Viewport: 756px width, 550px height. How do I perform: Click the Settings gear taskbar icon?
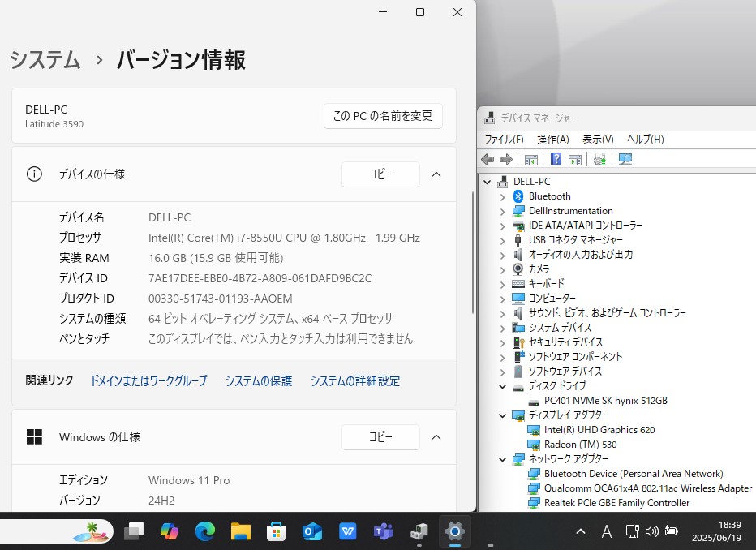(x=455, y=531)
